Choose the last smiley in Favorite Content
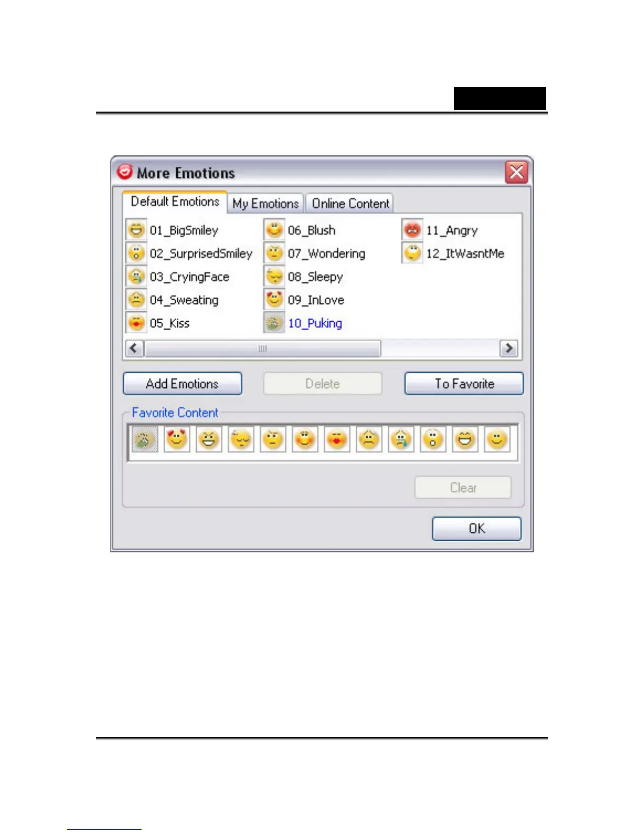644x834 pixels. point(497,440)
